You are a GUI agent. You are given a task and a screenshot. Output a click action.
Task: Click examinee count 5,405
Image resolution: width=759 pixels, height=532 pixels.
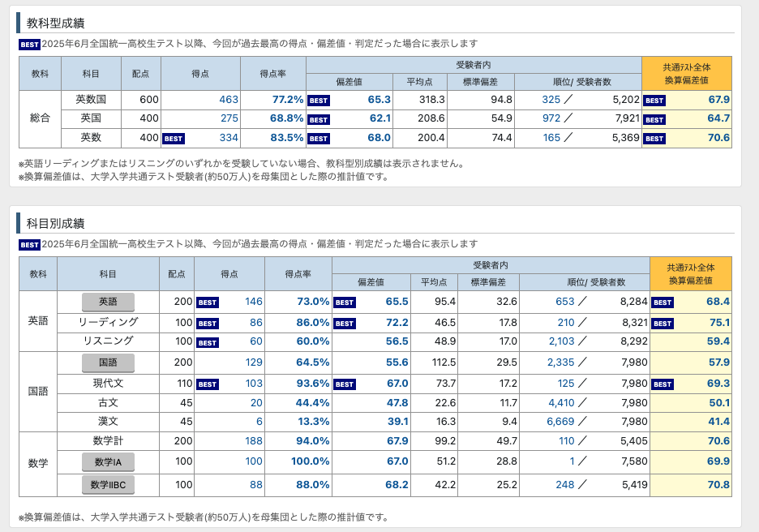click(x=634, y=441)
